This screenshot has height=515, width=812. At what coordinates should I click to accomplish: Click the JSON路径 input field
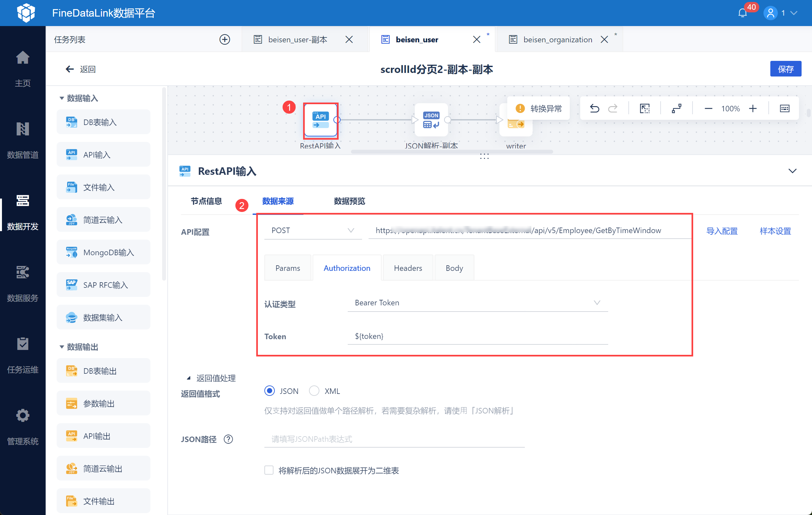(394, 439)
